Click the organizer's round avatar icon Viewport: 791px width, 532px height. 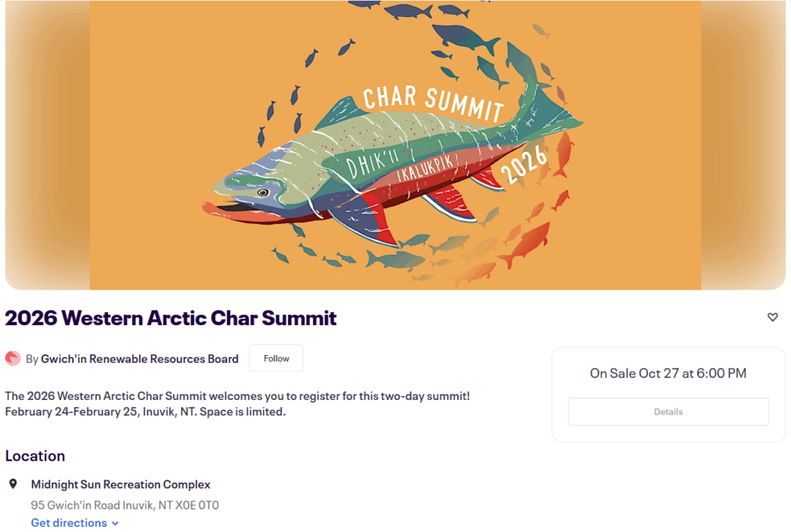click(x=12, y=358)
